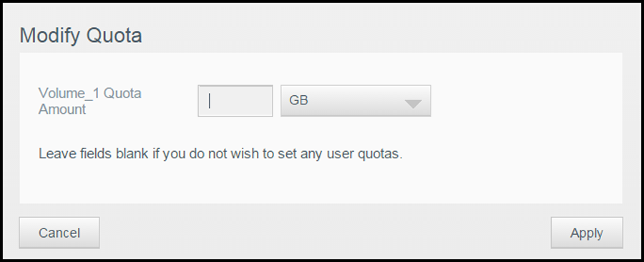This screenshot has height=262, width=644.
Task: Expand the quota size unit selector
Action: [x=356, y=101]
